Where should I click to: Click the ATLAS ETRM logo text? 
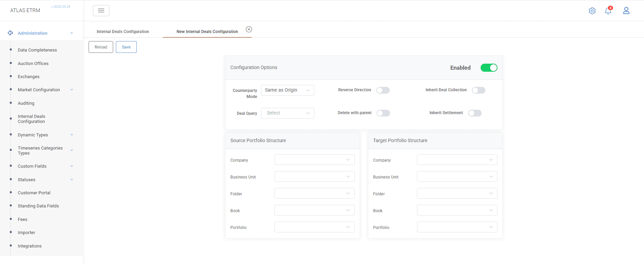pos(25,10)
